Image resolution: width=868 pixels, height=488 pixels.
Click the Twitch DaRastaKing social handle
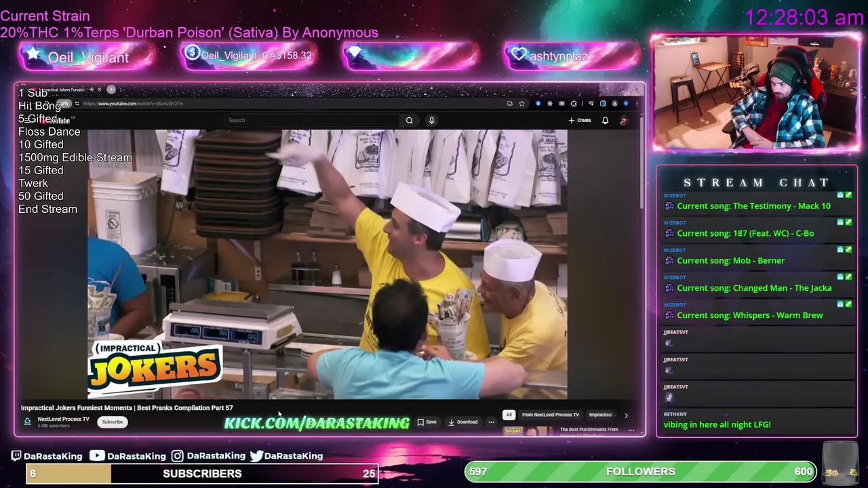click(47, 456)
